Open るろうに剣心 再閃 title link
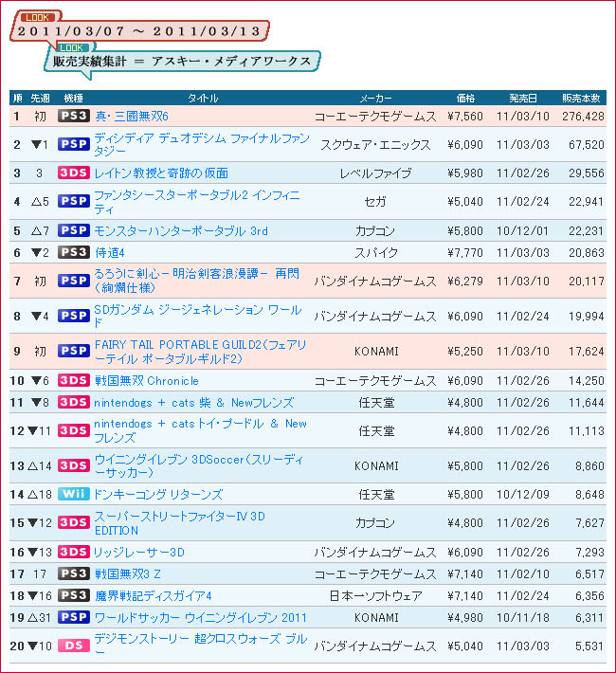 [196, 281]
